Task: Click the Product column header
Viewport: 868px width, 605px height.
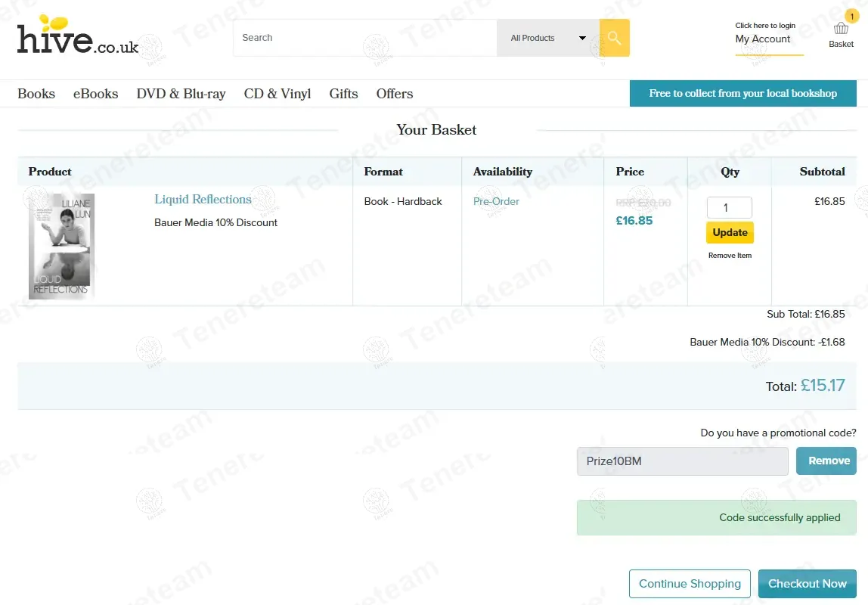Action: tap(50, 172)
